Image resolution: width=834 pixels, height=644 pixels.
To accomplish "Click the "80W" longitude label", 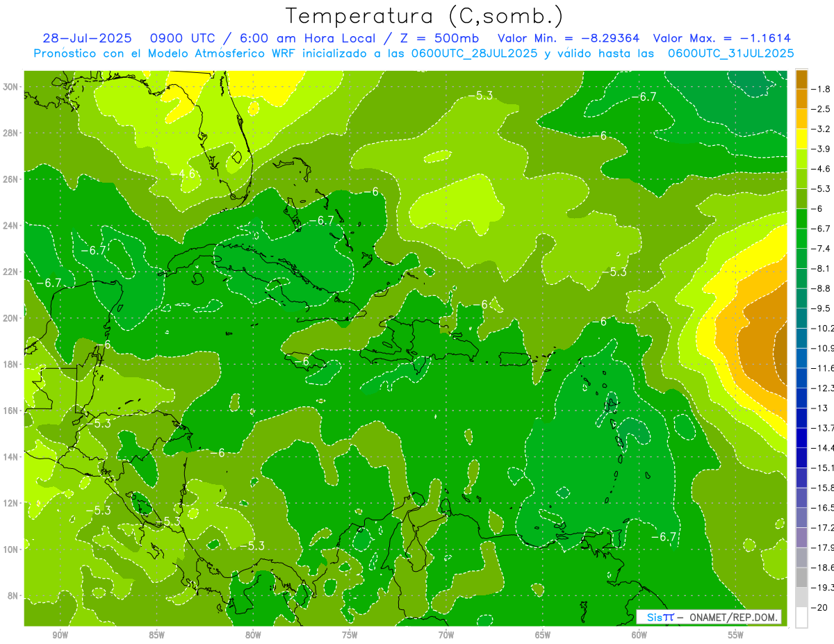I will point(253,635).
